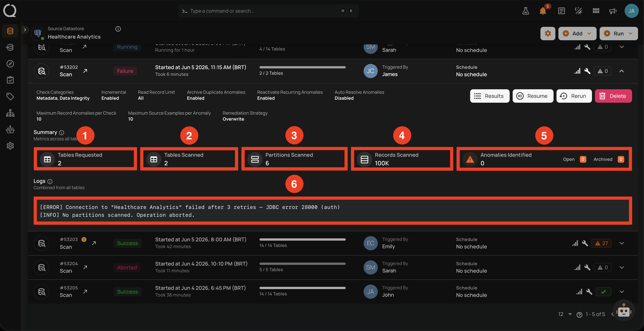This screenshot has width=644, height=331.
Task: Click the JC avatar for James
Action: pos(370,71)
